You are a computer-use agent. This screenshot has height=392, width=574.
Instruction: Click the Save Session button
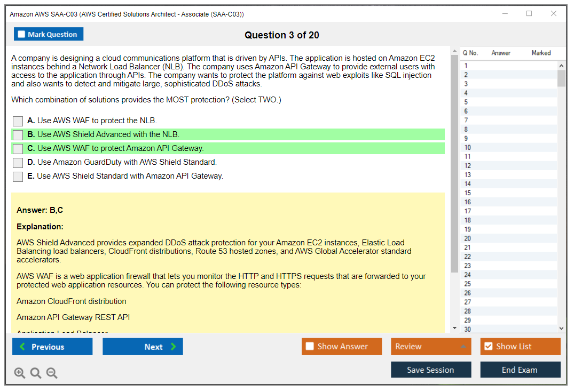point(431,370)
